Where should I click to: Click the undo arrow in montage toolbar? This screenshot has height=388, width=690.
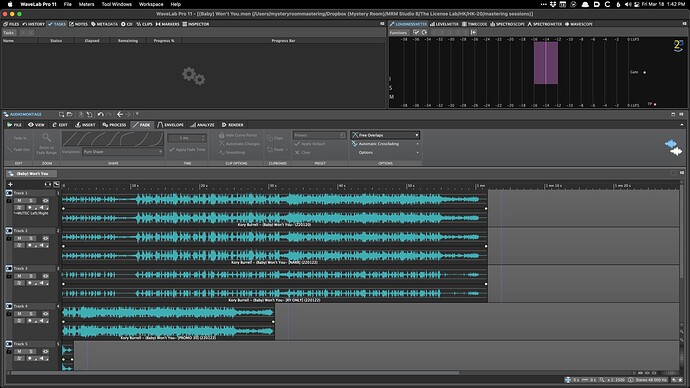point(100,114)
